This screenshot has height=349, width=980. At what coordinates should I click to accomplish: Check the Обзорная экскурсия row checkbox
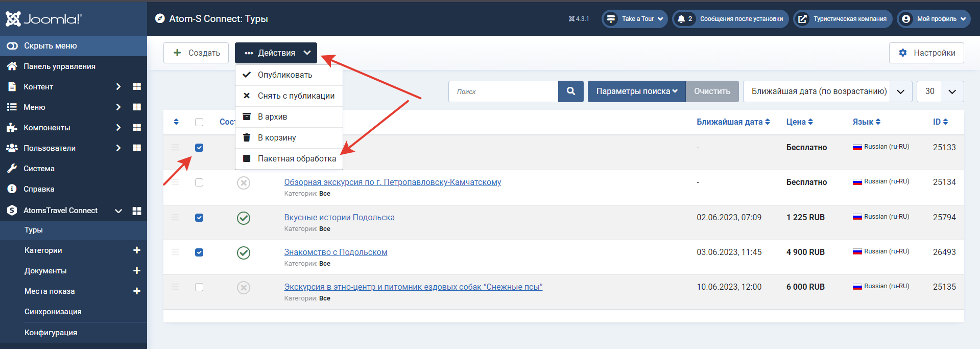(x=199, y=182)
